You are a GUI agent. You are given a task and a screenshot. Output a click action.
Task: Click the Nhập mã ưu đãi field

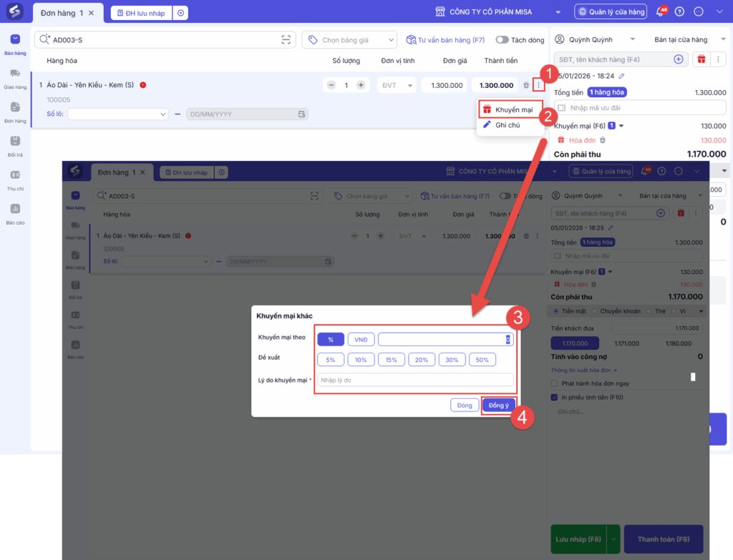tap(640, 108)
